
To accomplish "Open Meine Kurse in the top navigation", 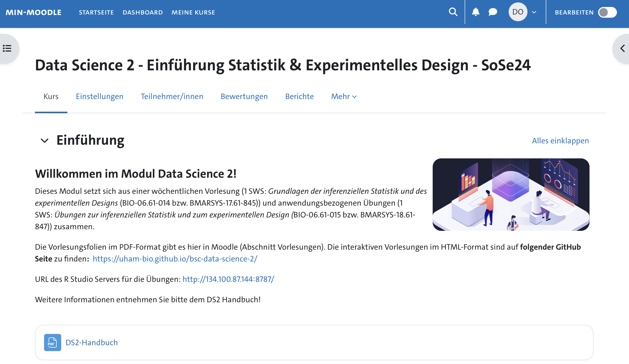I will (x=193, y=12).
